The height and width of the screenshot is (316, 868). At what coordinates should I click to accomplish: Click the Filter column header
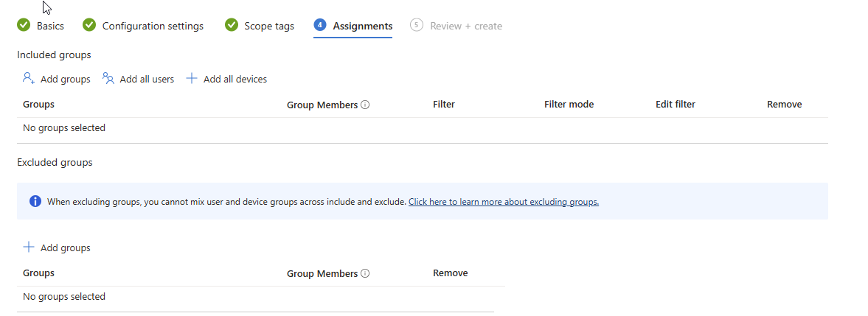click(444, 104)
